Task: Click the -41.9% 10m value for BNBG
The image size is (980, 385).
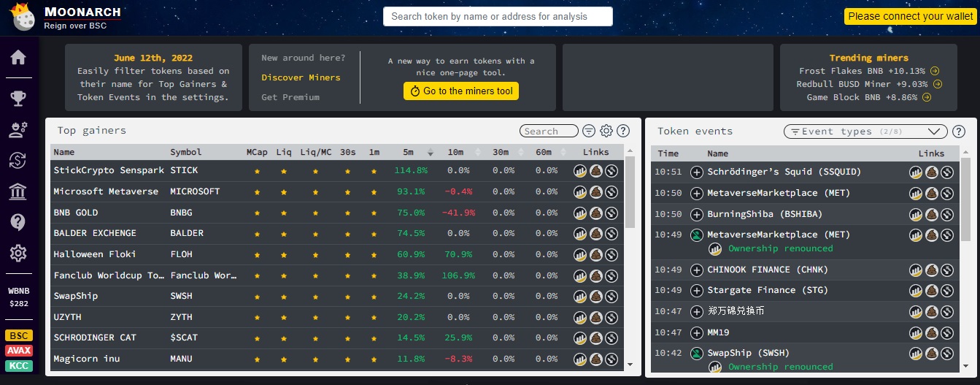Action: point(458,213)
